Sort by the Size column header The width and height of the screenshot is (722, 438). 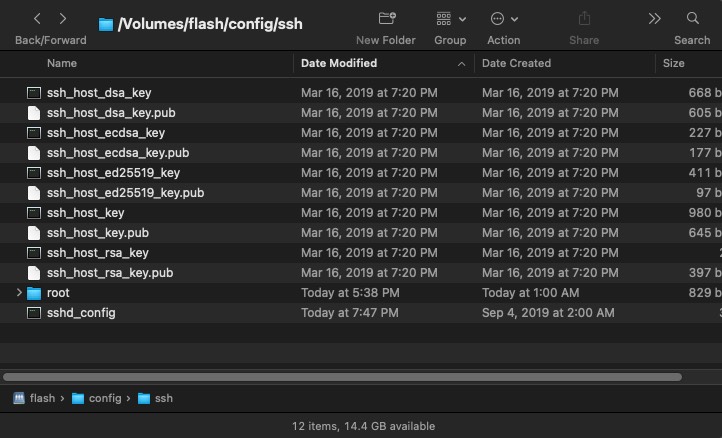click(x=674, y=64)
